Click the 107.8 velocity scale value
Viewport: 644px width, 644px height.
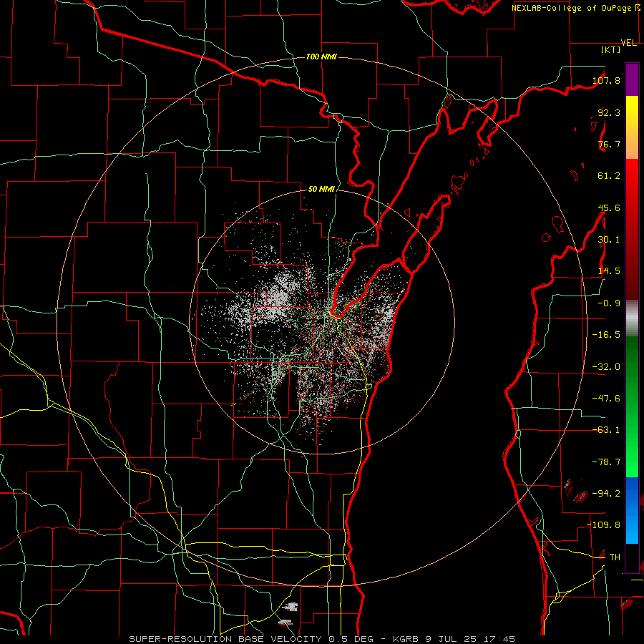tap(606, 80)
